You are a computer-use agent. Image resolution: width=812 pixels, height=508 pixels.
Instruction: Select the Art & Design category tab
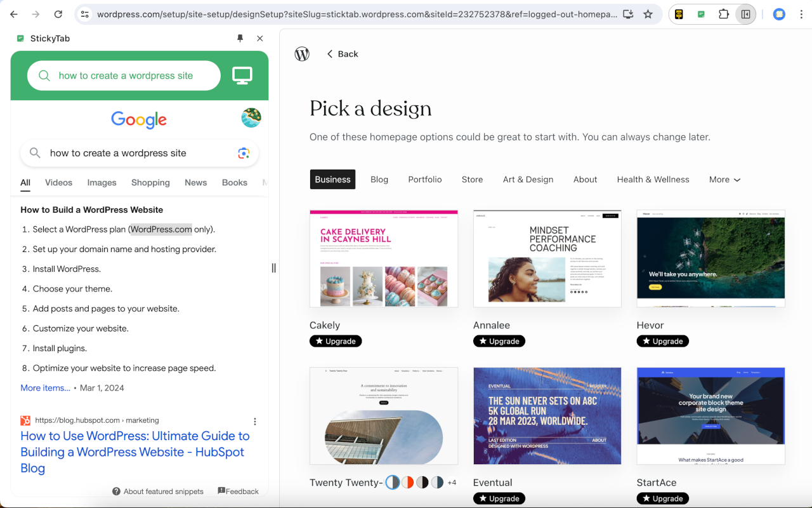[x=528, y=180]
